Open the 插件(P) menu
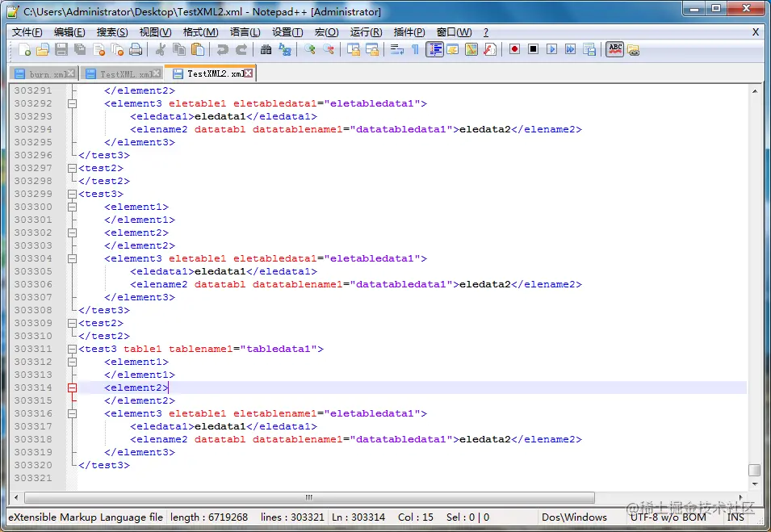 click(x=409, y=32)
